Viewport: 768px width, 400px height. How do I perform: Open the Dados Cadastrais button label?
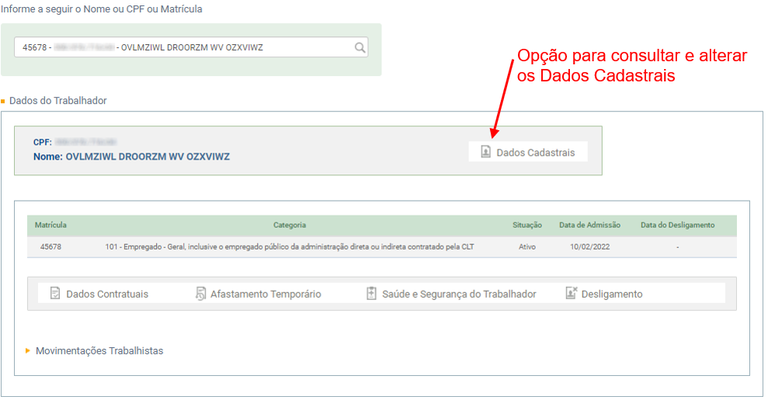pyautogui.click(x=537, y=152)
